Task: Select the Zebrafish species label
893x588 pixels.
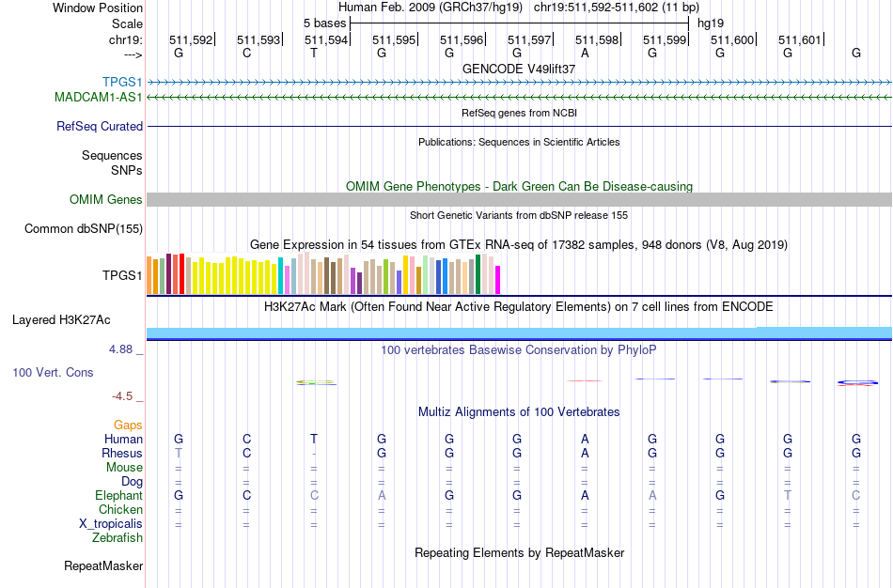Action: [x=117, y=537]
